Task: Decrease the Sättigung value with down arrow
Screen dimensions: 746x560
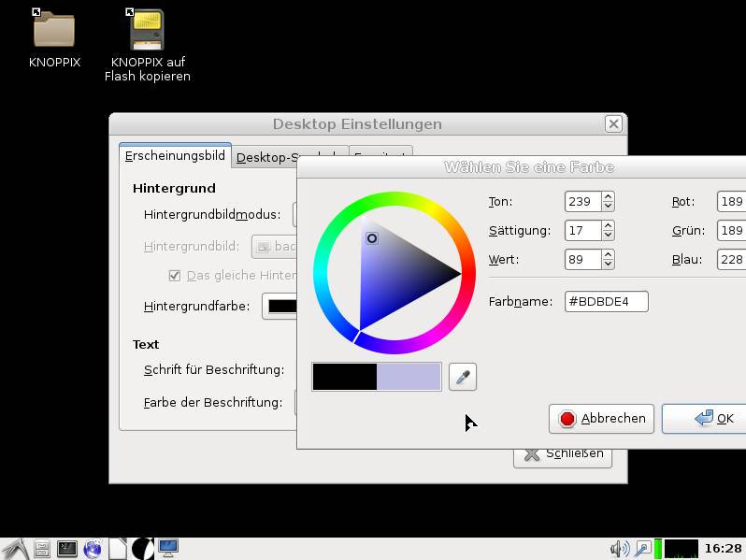Action: [x=608, y=236]
